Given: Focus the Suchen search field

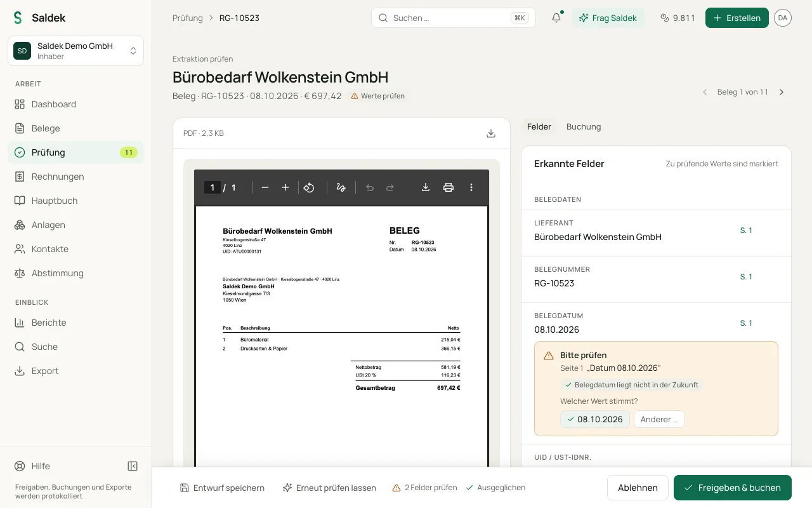Looking at the screenshot, I should coord(454,18).
